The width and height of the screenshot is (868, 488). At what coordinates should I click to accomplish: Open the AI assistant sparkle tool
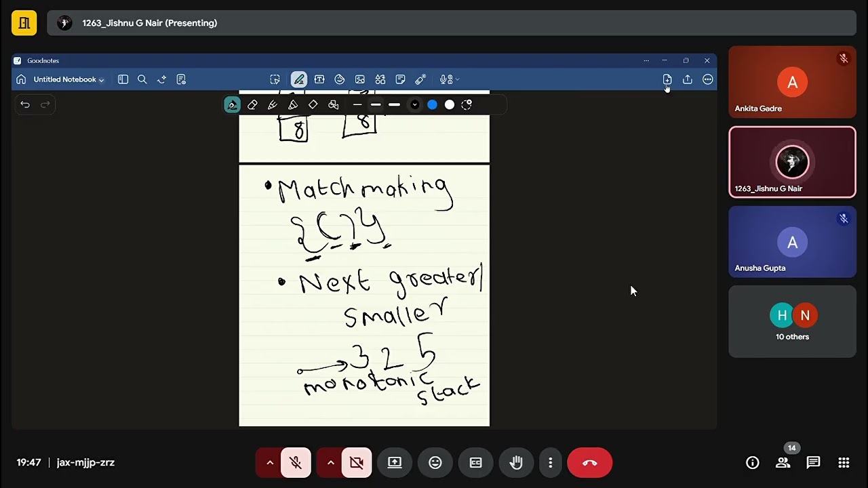pos(161,79)
